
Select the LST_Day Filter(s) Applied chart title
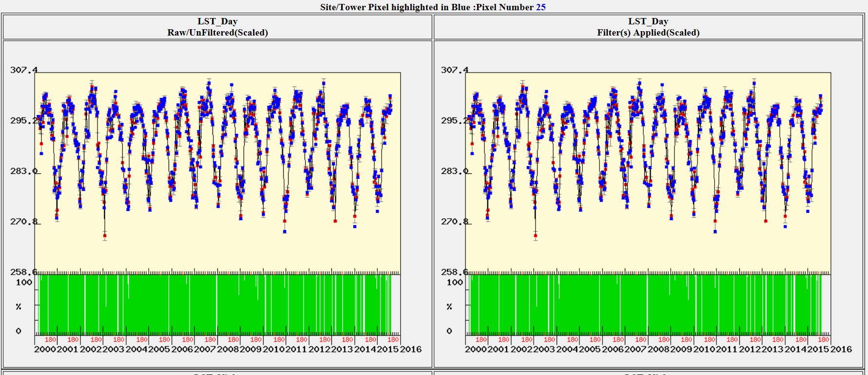pos(648,27)
